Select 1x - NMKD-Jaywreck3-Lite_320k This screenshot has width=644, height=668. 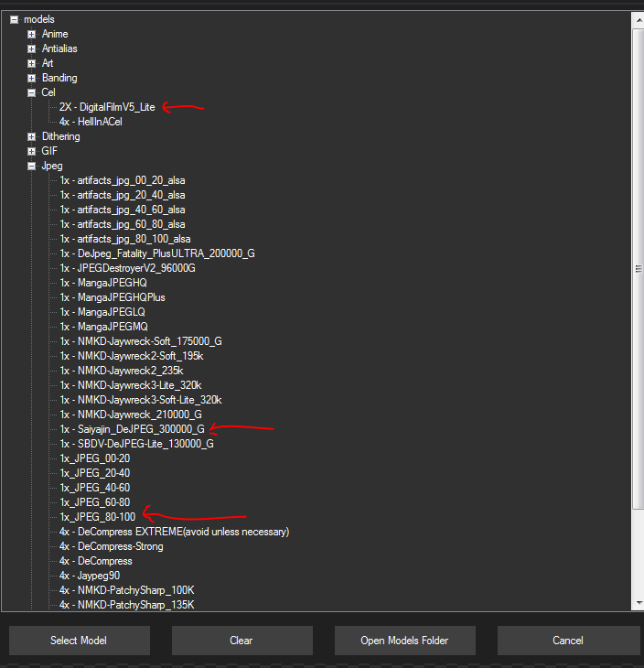[131, 385]
